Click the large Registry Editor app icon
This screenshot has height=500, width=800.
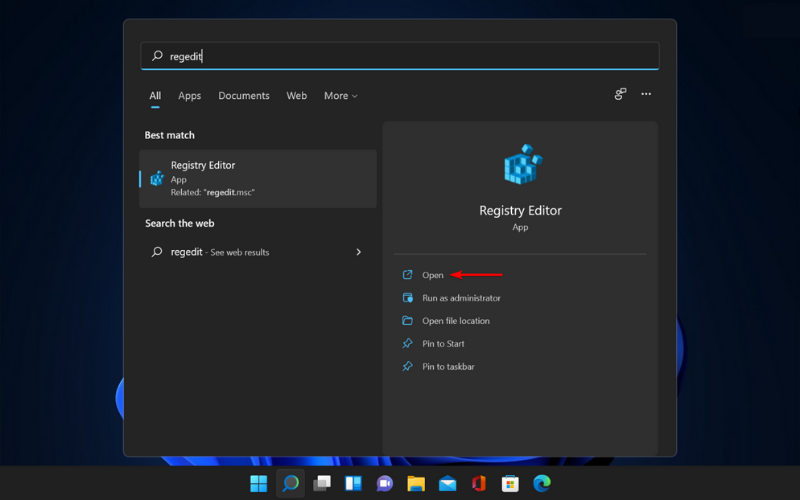[522, 164]
